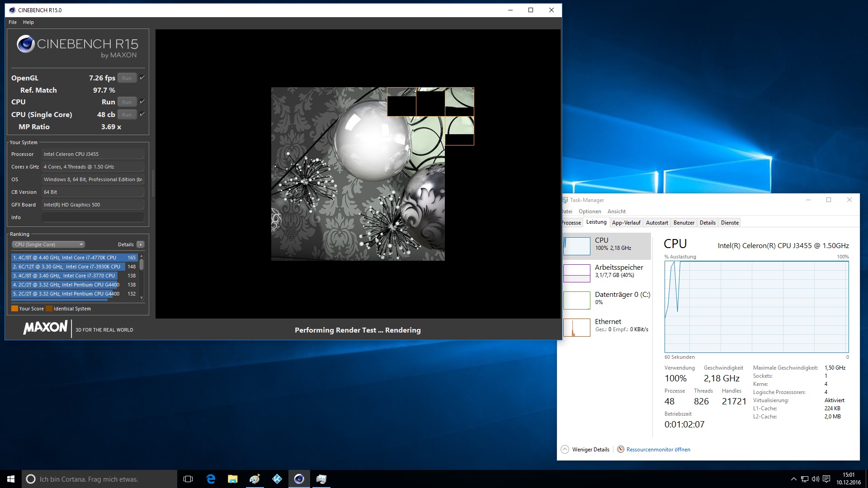Switch to Details tab in Task-Manager
Viewport: 868px width, 488px height.
pos(708,223)
